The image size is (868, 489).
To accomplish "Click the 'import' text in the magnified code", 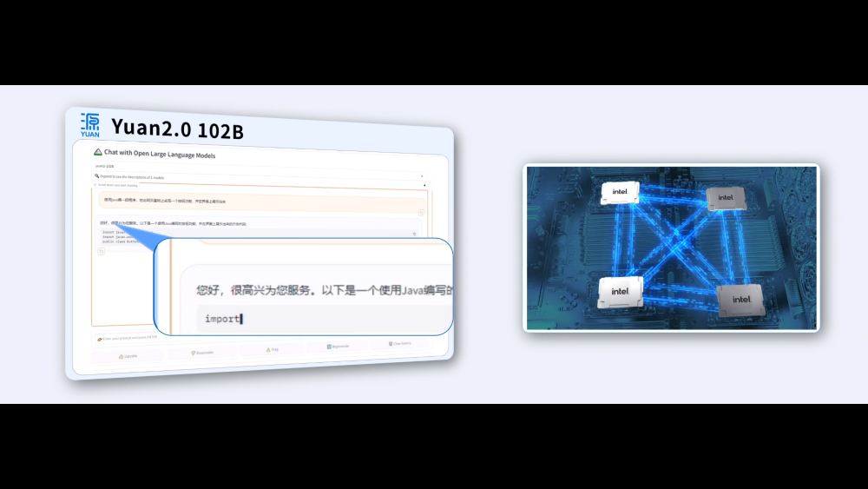I will (221, 319).
